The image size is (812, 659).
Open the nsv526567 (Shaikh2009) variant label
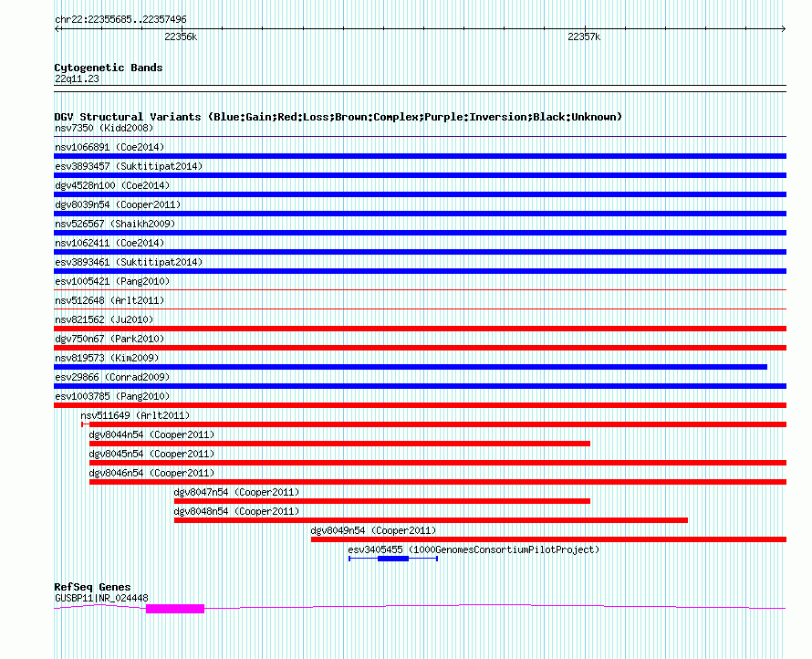click(115, 224)
